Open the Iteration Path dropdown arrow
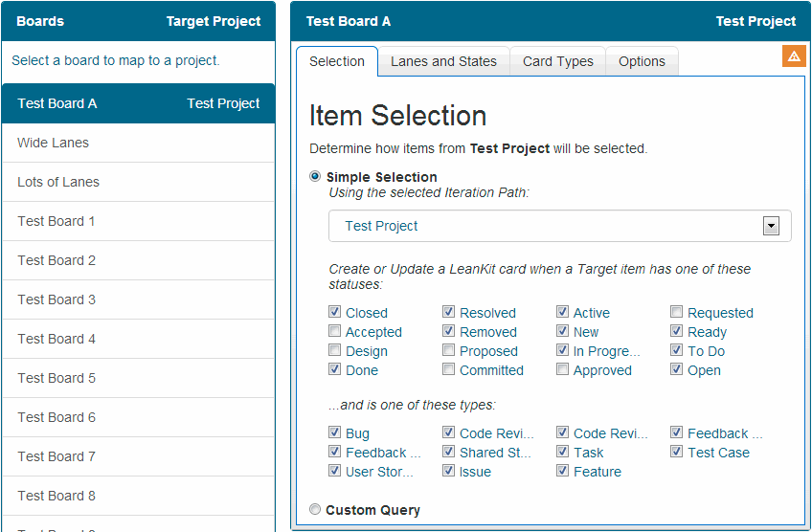The height and width of the screenshot is (532, 812). pyautogui.click(x=770, y=227)
